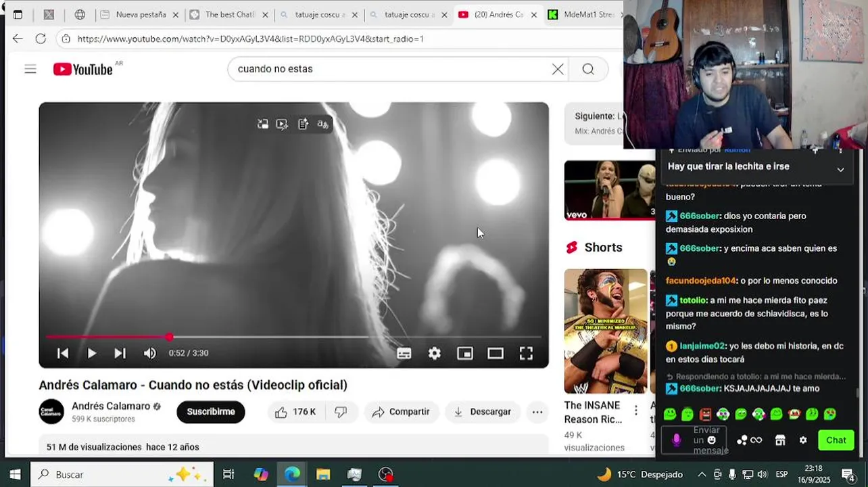868x487 pixels.
Task: Open the emoji picker in chat input
Action: click(x=711, y=440)
